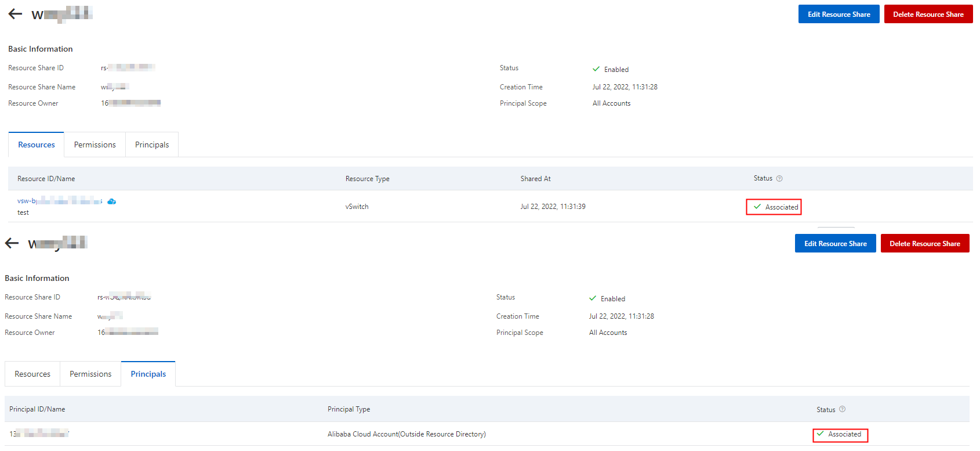Switch to Principals tab in upper panel
Image resolution: width=980 pixels, height=451 pixels.
(x=152, y=145)
